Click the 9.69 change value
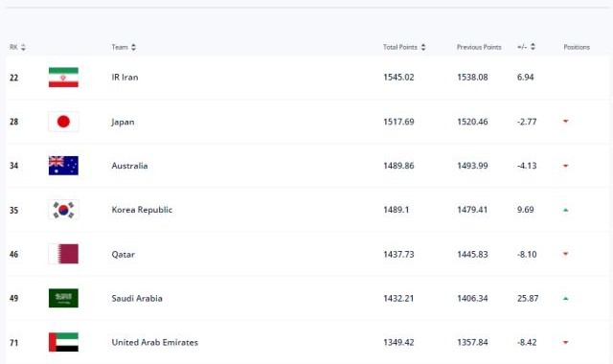Screen dimensions: 613x364 click(525, 210)
